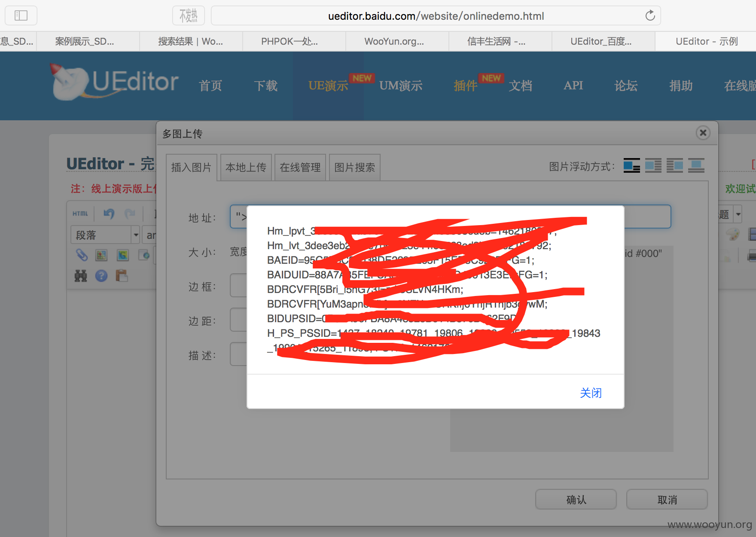
Task: Open the UE演示 nav item
Action: pos(328,86)
